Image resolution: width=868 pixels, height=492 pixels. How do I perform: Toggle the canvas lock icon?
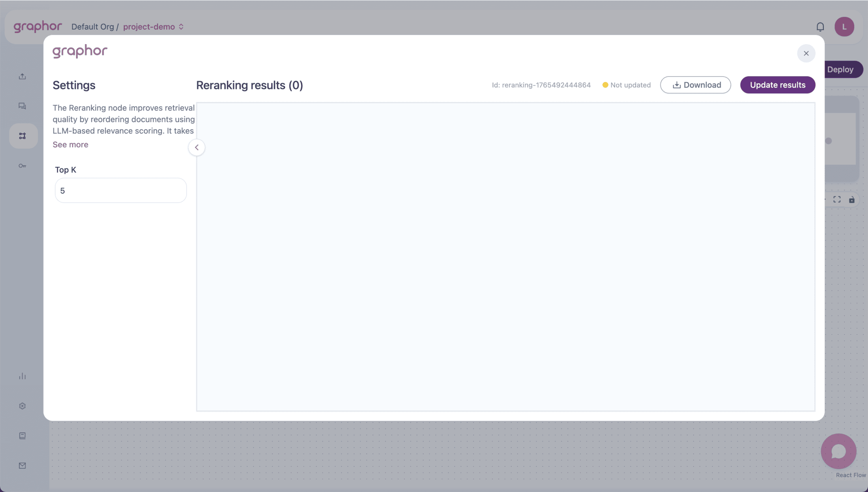point(852,199)
